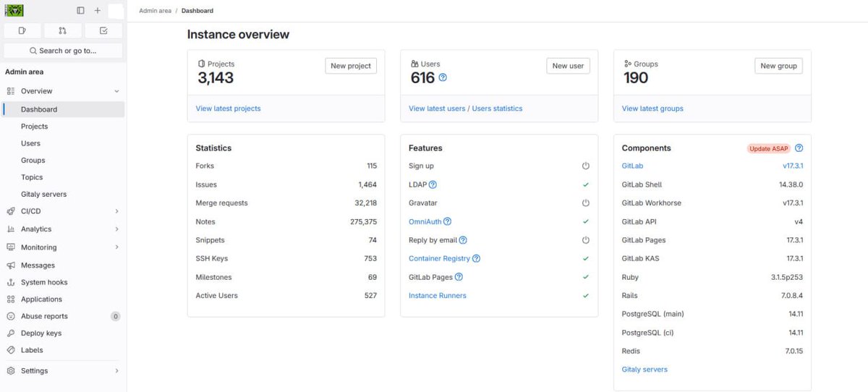Viewport: 868px width, 392px height.
Task: Click the plus create-new icon
Action: tap(98, 11)
